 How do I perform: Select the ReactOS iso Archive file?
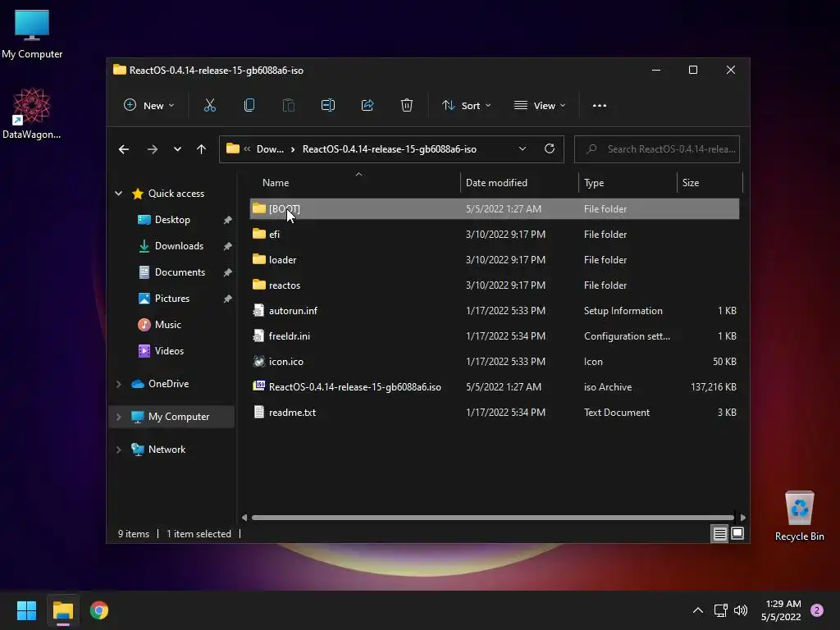point(495,387)
